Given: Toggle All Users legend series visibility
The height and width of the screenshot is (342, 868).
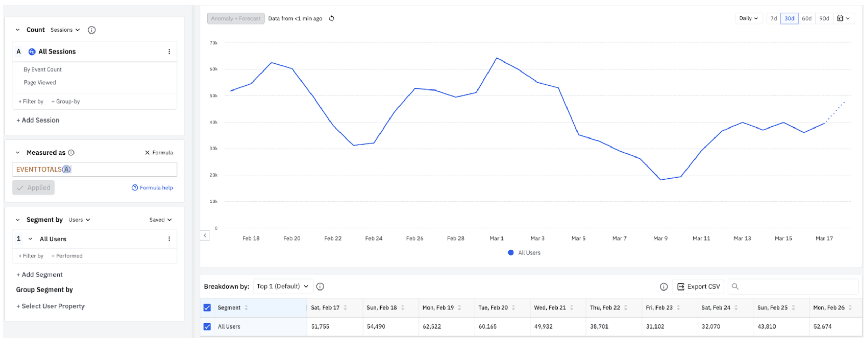Looking at the screenshot, I should [524, 253].
